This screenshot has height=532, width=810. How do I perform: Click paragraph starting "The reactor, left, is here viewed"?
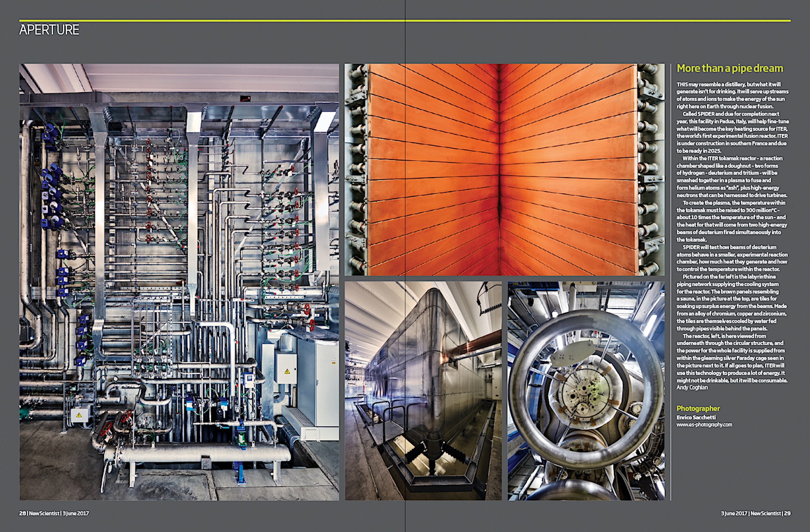click(x=732, y=358)
